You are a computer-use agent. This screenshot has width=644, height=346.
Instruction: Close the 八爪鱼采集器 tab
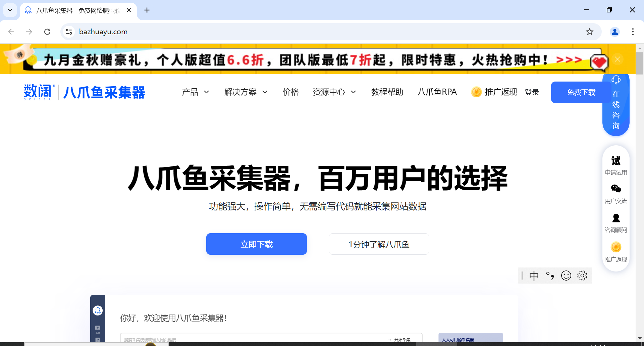(129, 10)
